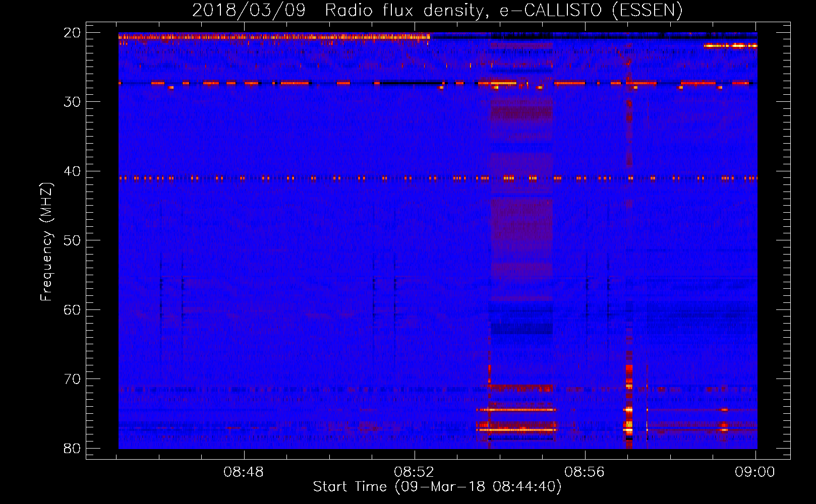The width and height of the screenshot is (816, 504).
Task: Select the 'e-CALLISTO (ESSEN)' station label in the title
Action: (x=591, y=10)
